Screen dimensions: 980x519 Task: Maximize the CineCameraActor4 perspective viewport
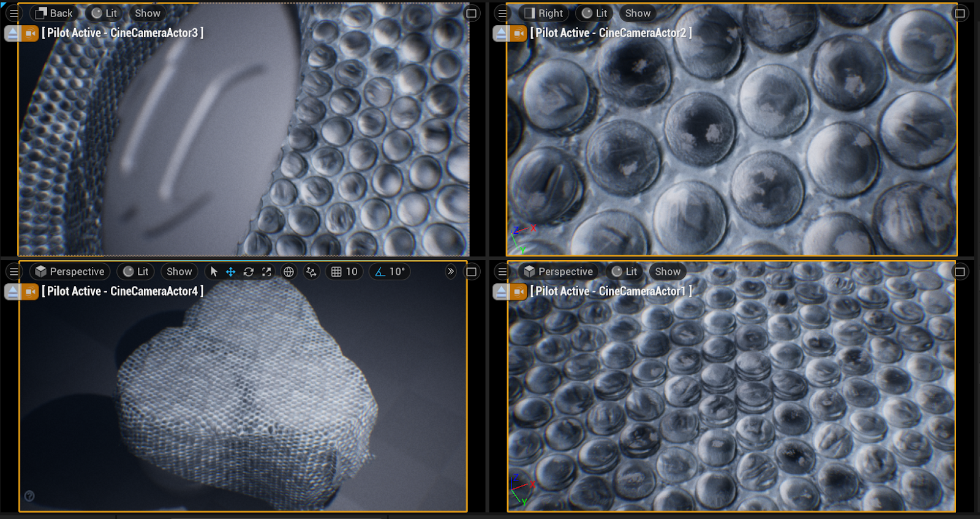pos(472,271)
